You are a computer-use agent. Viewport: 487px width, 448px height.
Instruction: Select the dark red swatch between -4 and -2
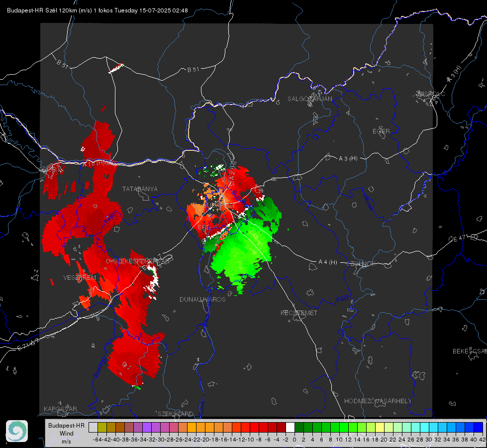point(282,427)
